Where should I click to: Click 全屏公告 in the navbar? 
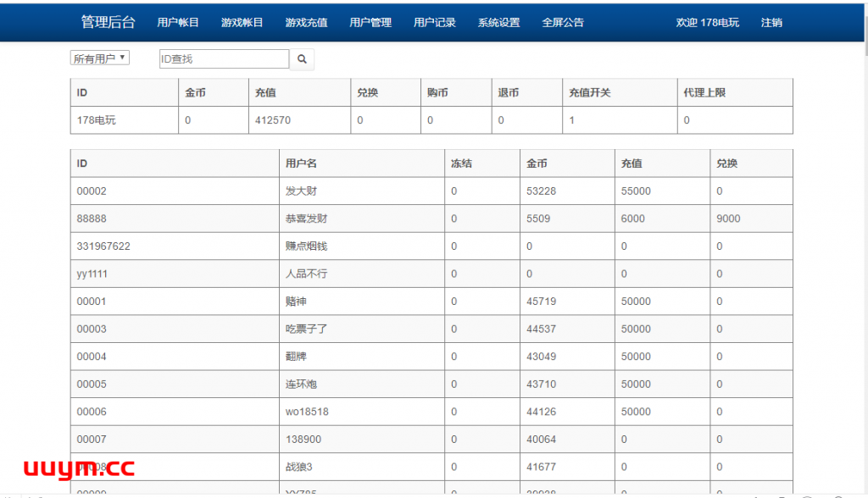point(563,23)
